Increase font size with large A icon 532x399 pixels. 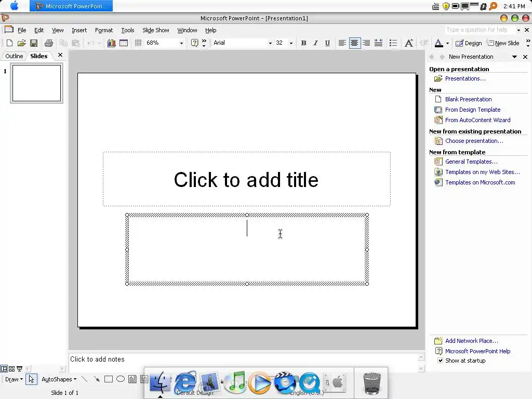click(409, 43)
